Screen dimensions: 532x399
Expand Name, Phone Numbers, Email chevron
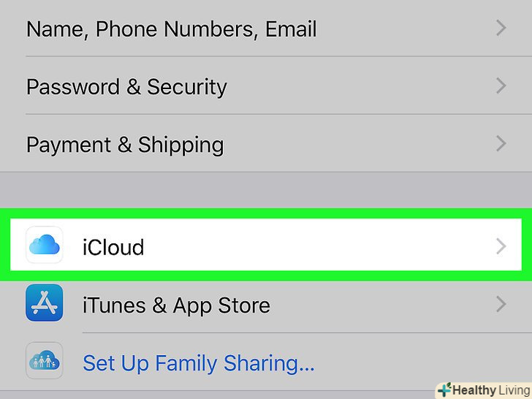pyautogui.click(x=501, y=28)
